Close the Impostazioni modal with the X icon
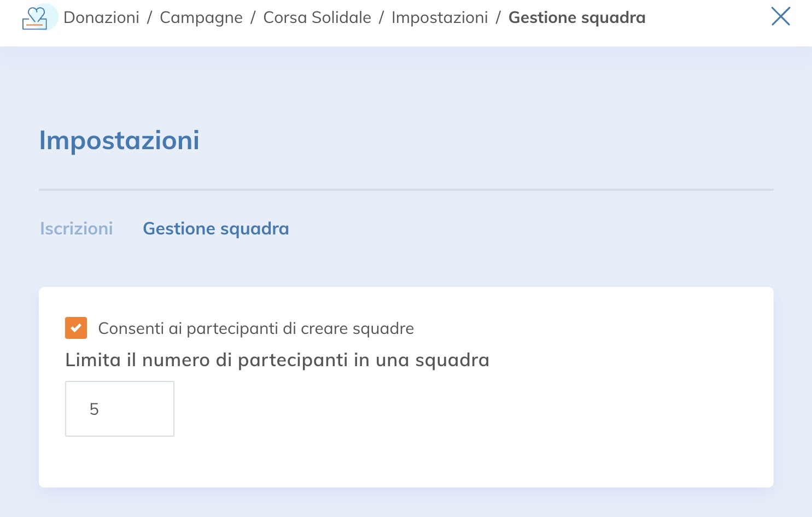The image size is (812, 517). [781, 17]
